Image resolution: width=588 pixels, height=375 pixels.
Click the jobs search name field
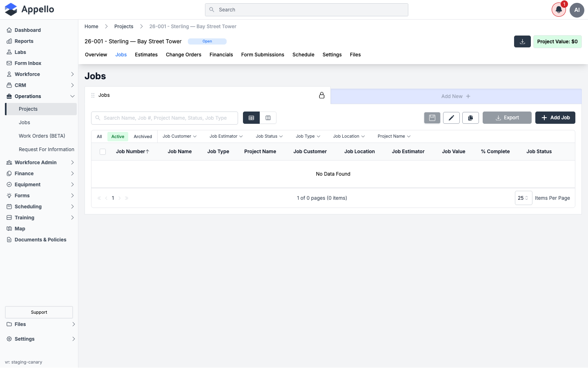coord(165,118)
